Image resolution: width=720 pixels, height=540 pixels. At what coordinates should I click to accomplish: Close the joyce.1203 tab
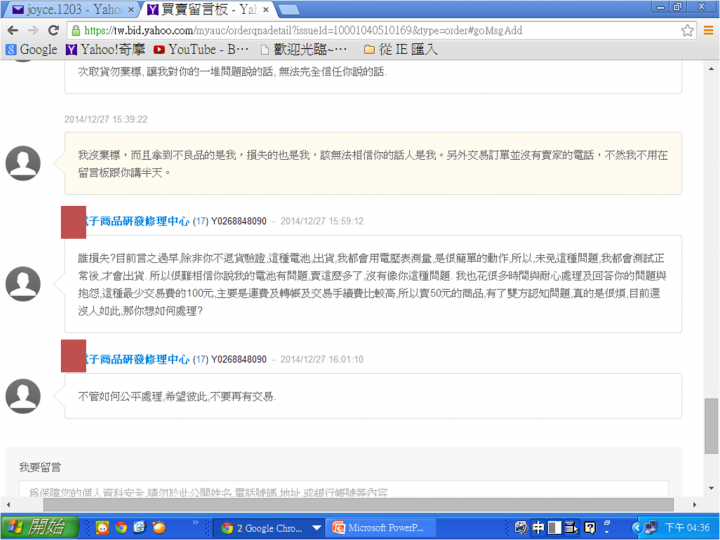pyautogui.click(x=131, y=9)
